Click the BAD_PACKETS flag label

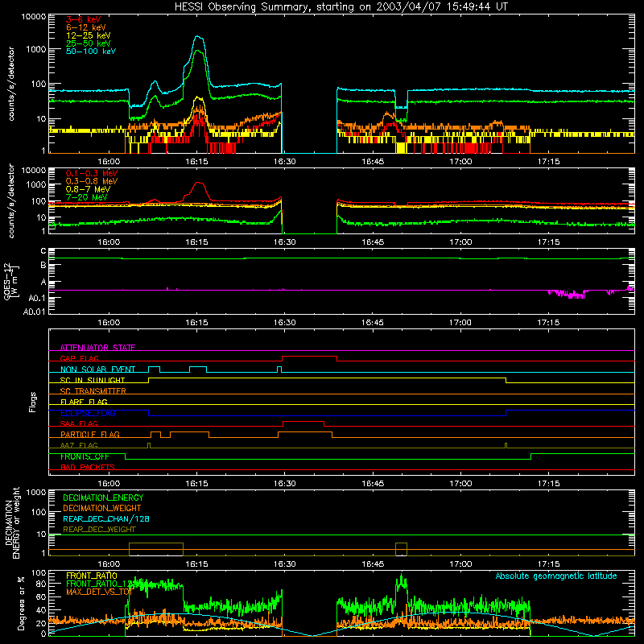pyautogui.click(x=88, y=467)
